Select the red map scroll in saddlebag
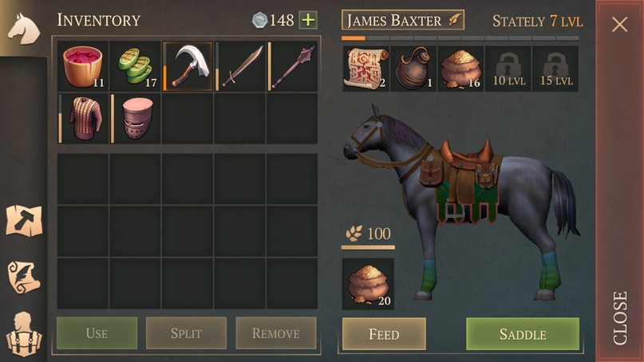Image resolution: width=644 pixels, height=362 pixels. (x=366, y=69)
